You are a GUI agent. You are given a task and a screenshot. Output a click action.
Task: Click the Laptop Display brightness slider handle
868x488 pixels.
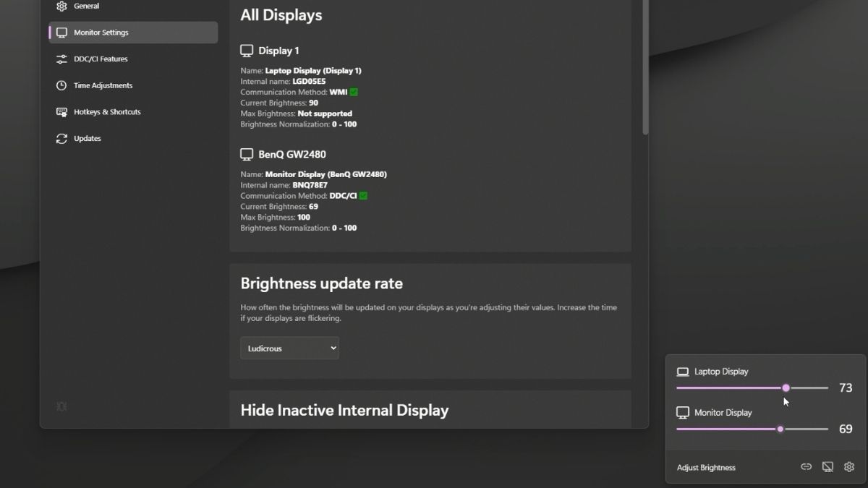coord(786,388)
